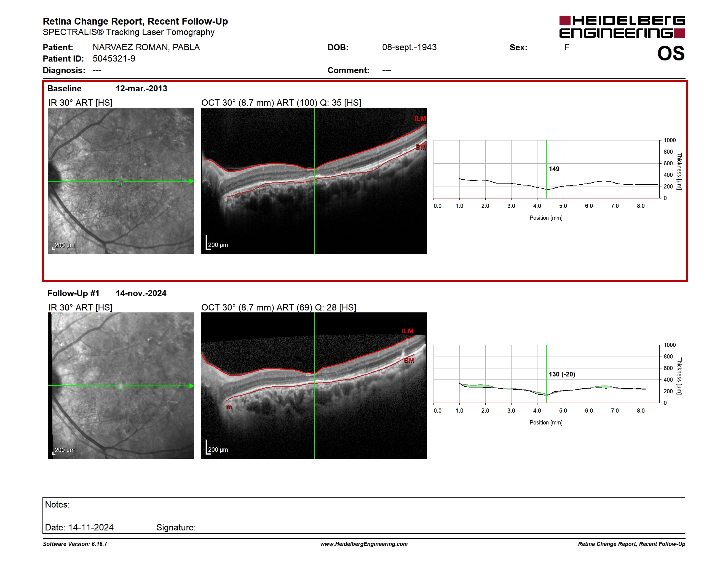Click 'Follow-Up #1' section label
728x563 pixels.
(x=73, y=293)
